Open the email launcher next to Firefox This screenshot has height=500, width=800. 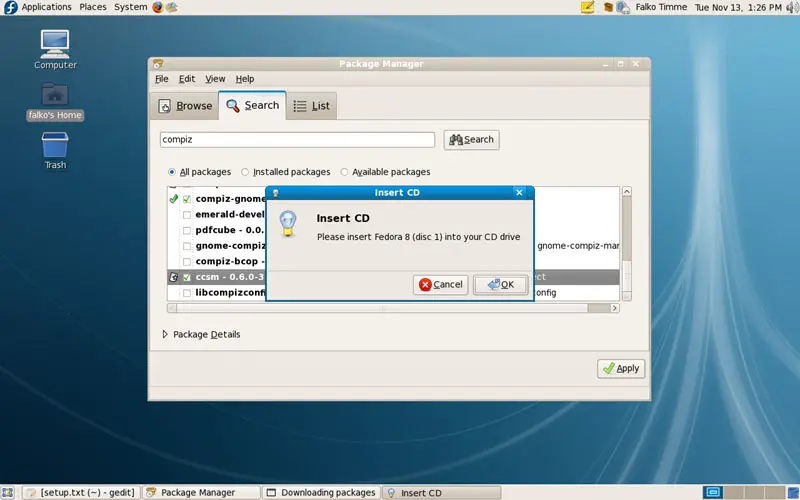click(x=172, y=7)
